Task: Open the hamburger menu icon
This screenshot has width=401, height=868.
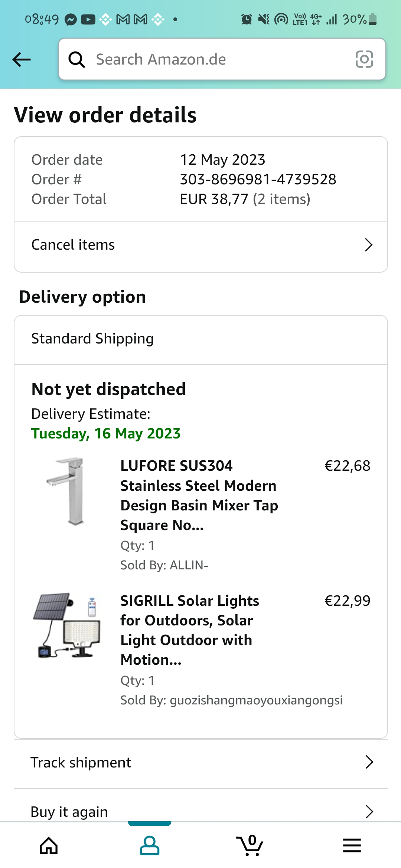Action: point(352,845)
